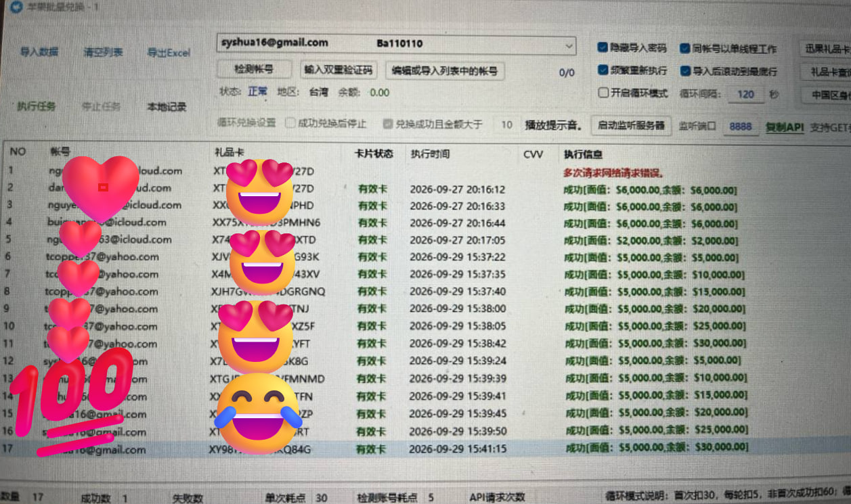Click 检测帐号耗点 5 in status bar
The height and width of the screenshot is (504, 851).
click(x=395, y=498)
